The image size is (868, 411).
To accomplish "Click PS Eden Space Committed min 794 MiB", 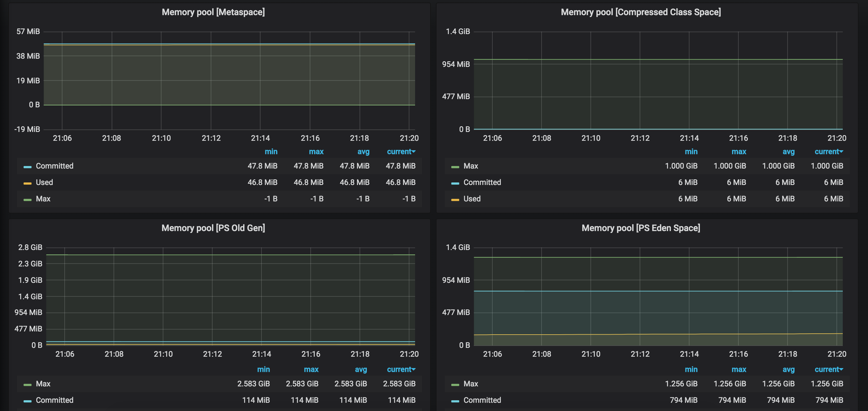I will 684,400.
